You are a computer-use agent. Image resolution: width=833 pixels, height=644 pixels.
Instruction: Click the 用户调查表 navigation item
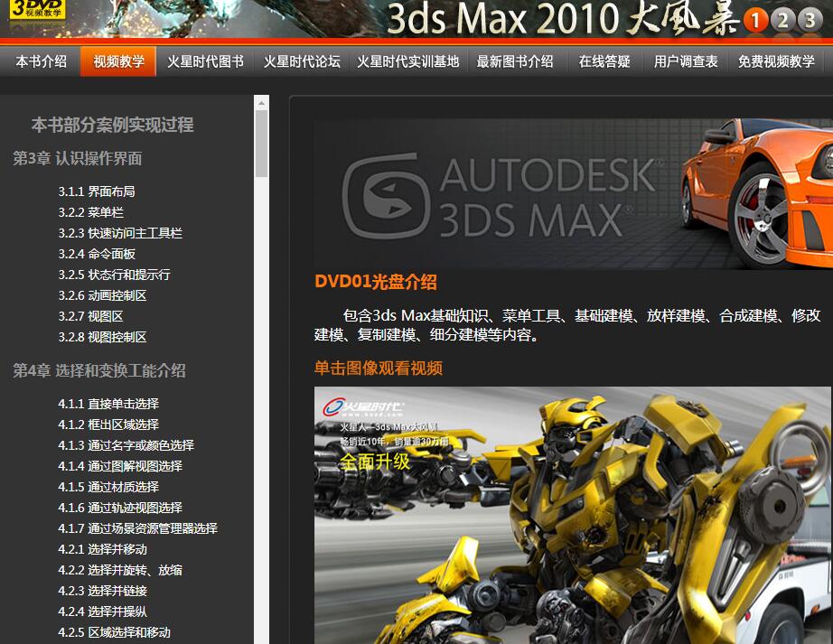point(686,61)
